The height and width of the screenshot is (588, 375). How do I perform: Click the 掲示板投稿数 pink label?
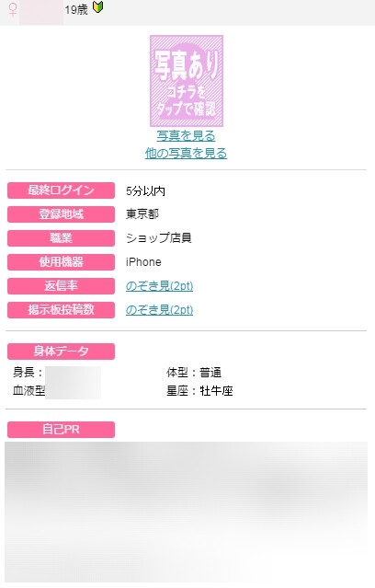pos(61,310)
